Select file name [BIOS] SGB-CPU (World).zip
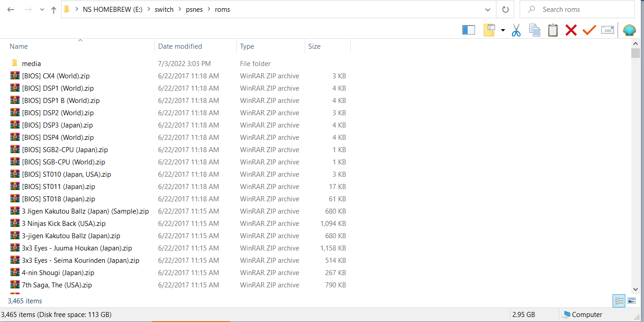 [x=63, y=162]
